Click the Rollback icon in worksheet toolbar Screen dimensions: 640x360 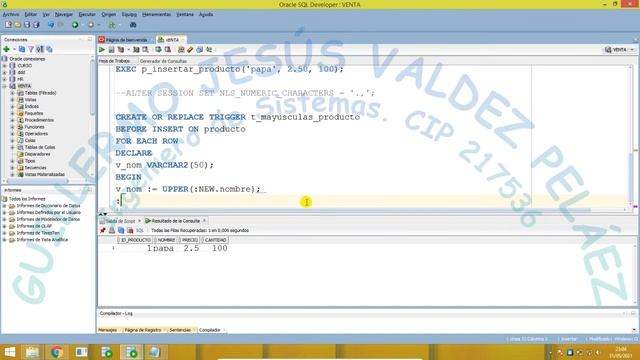coord(168,50)
